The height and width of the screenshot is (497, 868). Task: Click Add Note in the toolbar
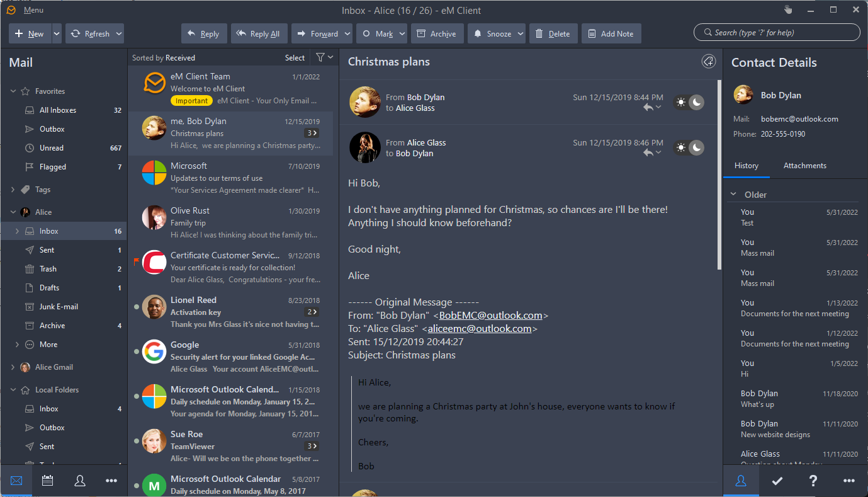[x=611, y=34]
